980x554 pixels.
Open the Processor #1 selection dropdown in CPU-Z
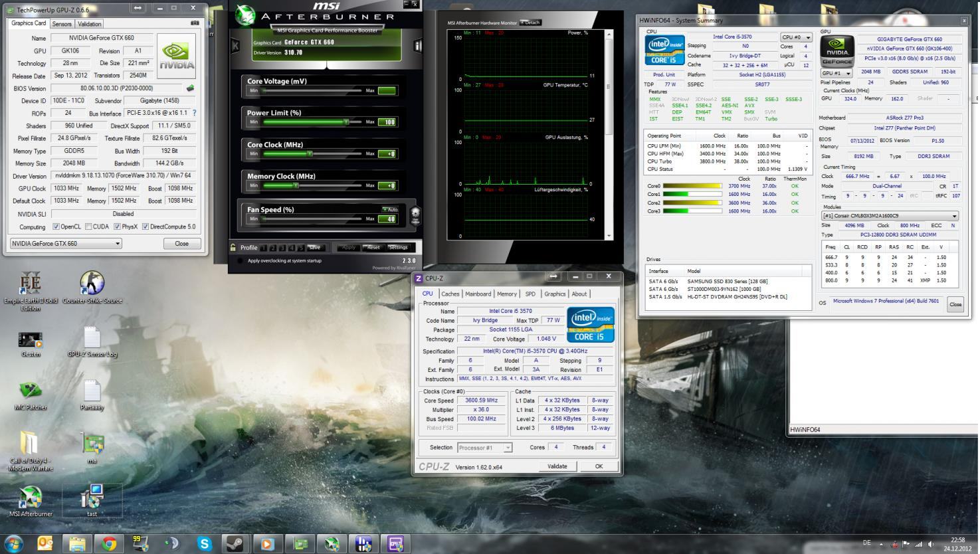pos(484,448)
